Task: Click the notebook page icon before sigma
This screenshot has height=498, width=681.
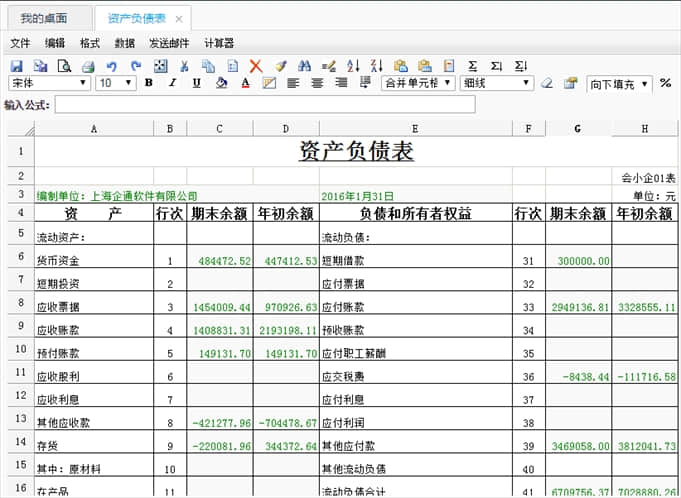Action: click(449, 66)
